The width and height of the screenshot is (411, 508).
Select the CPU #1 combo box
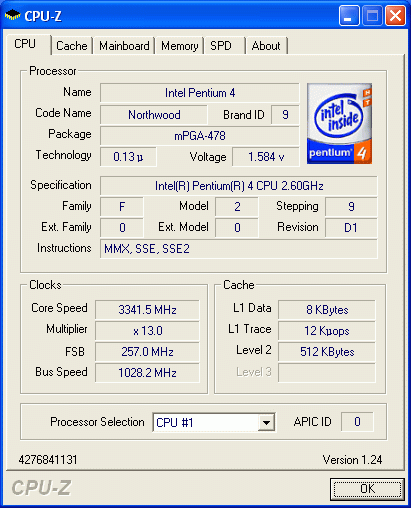(214, 423)
